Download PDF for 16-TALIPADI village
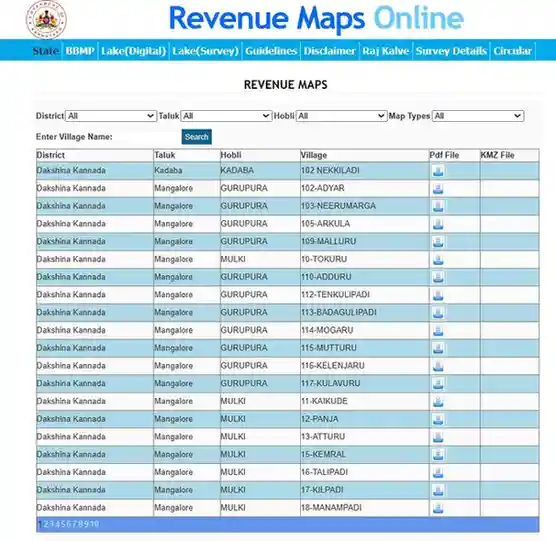The width and height of the screenshot is (556, 541). pos(438,472)
